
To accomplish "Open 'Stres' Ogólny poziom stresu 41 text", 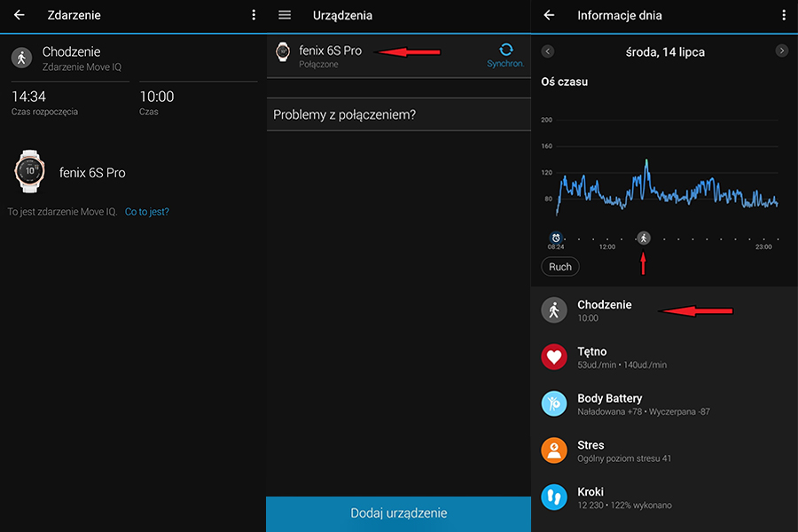I will click(624, 451).
